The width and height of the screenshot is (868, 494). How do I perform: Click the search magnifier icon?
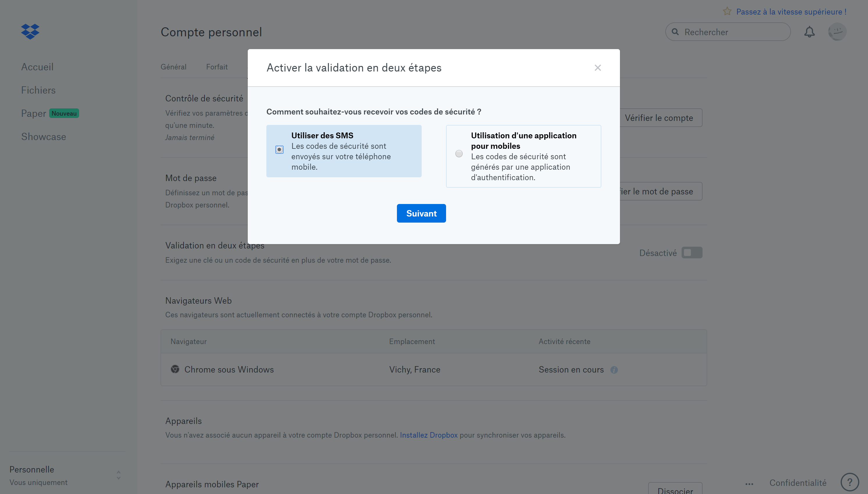pos(675,32)
